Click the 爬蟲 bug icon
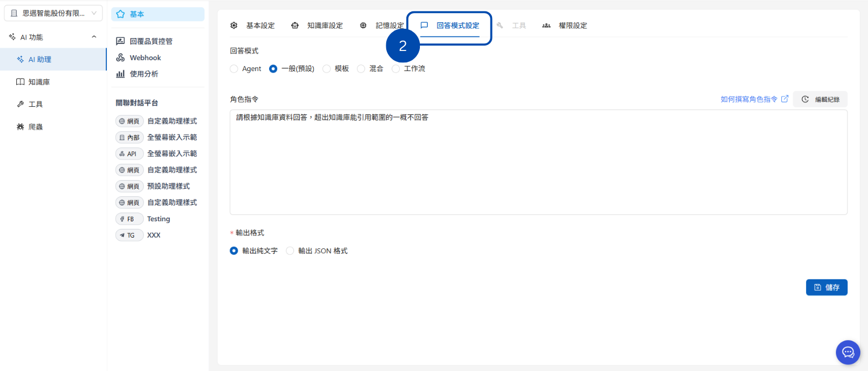 (x=20, y=127)
